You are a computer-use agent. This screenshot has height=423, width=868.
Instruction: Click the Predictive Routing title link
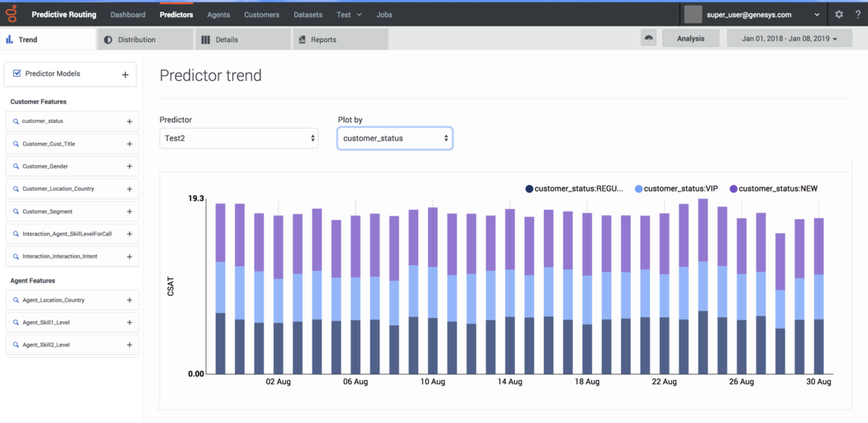click(x=64, y=15)
